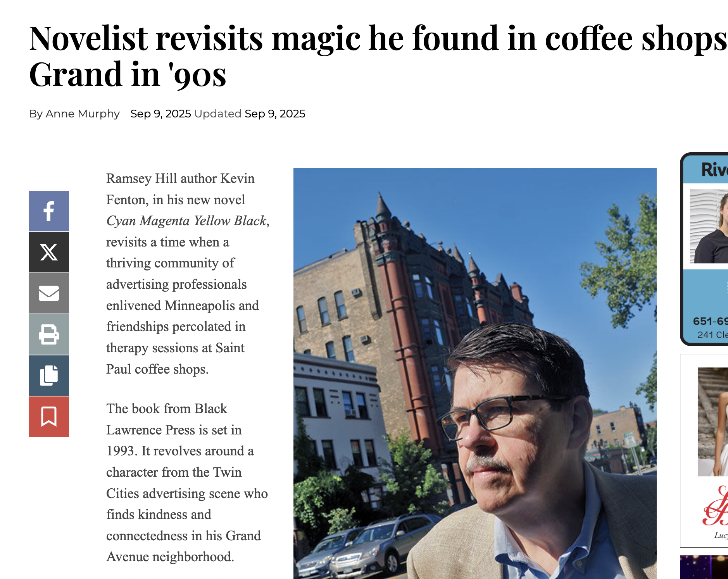Screen dimensions: 728x579
Task: Print the article with the printer icon
Action: click(49, 334)
